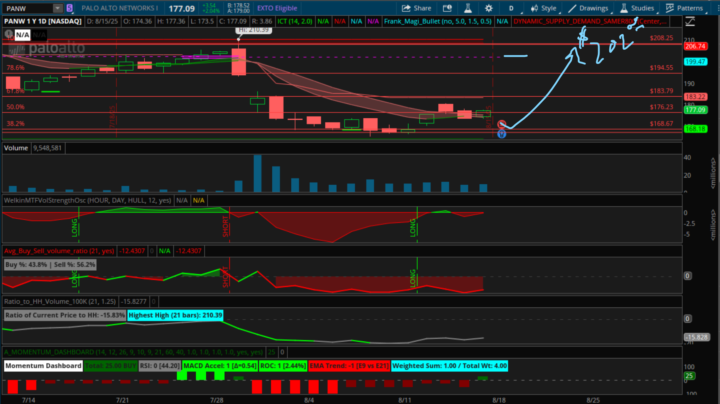Viewport: 720px width, 404px height.
Task: Open the D timeframe selector
Action: (x=511, y=8)
